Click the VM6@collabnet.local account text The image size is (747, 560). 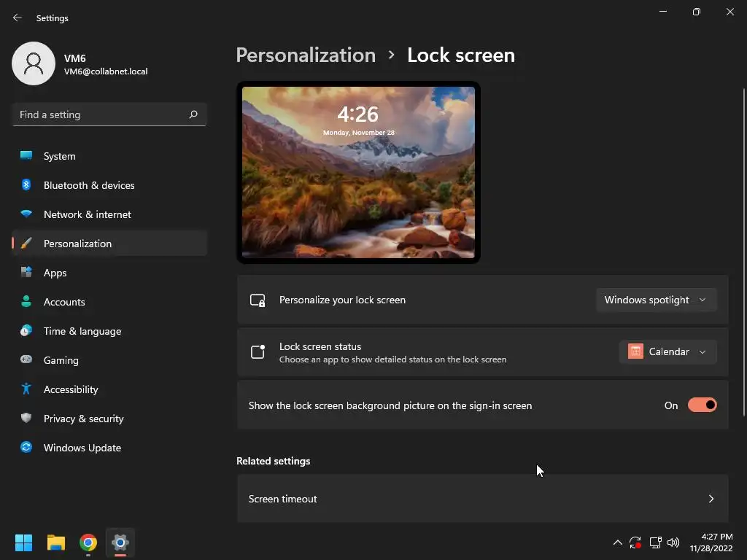click(106, 71)
